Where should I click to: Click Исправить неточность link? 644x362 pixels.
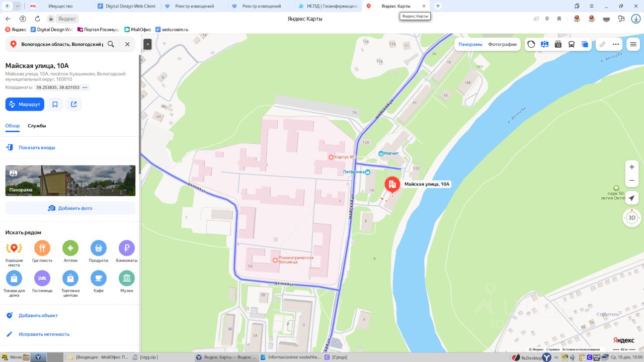pos(44,334)
